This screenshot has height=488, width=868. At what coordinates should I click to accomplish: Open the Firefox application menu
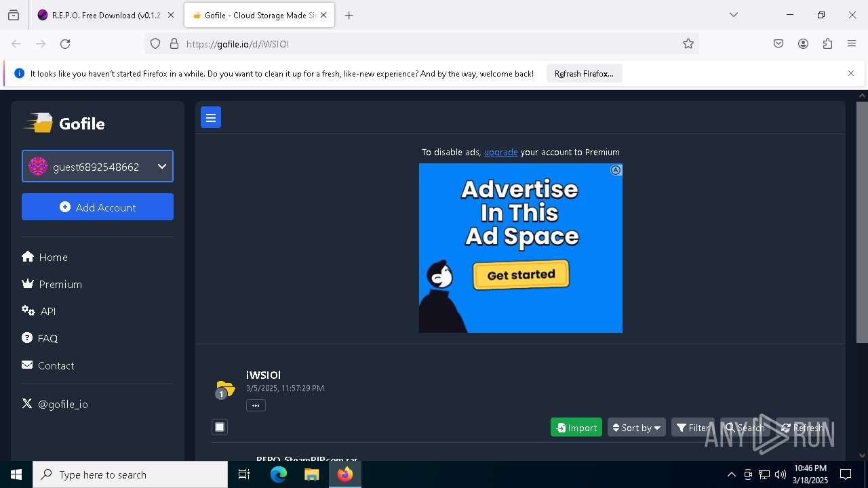coord(852,44)
